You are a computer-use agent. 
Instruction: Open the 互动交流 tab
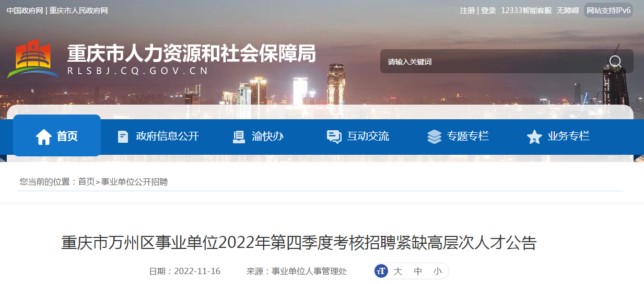[x=368, y=137]
